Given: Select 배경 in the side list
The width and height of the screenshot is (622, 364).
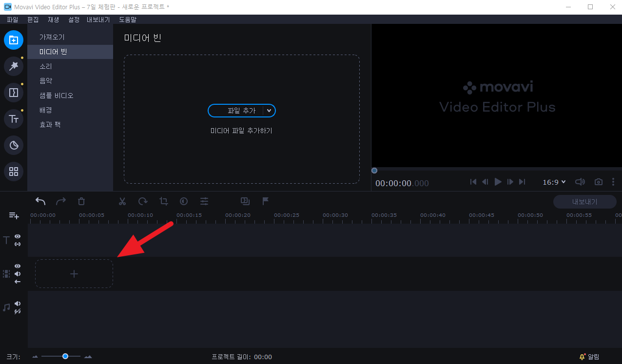Looking at the screenshot, I should (x=70, y=110).
